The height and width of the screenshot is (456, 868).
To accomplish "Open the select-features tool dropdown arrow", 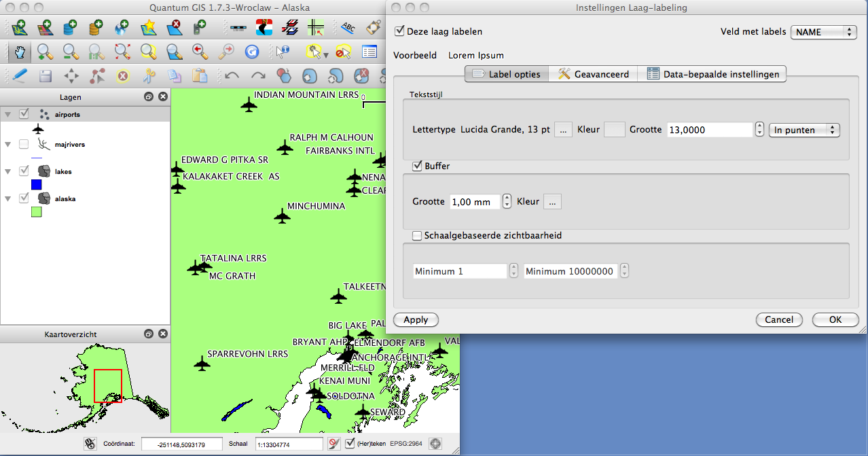I will 325,54.
